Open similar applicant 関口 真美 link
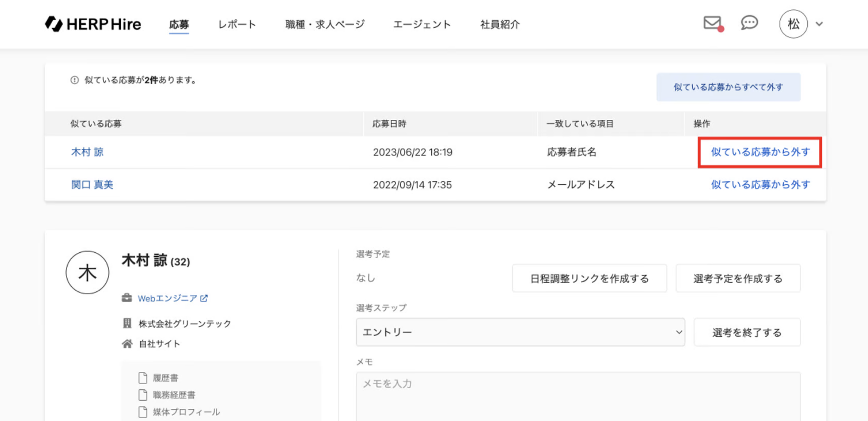Viewport: 868px width, 421px height. tap(92, 185)
